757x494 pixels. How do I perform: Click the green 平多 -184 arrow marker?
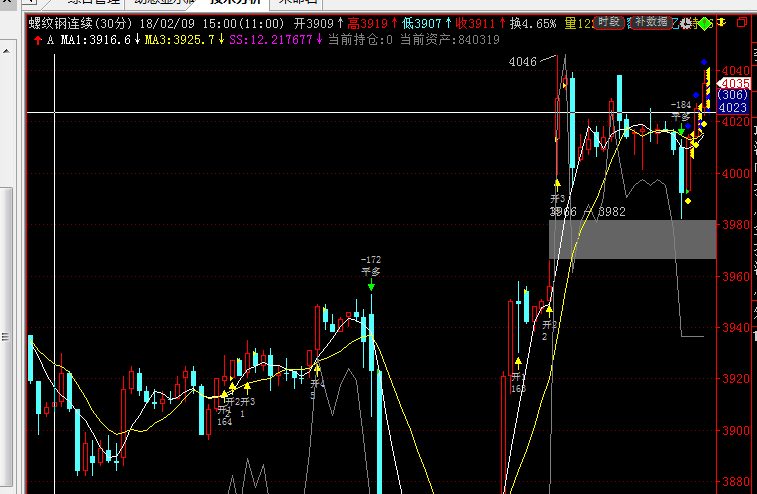pyautogui.click(x=681, y=131)
